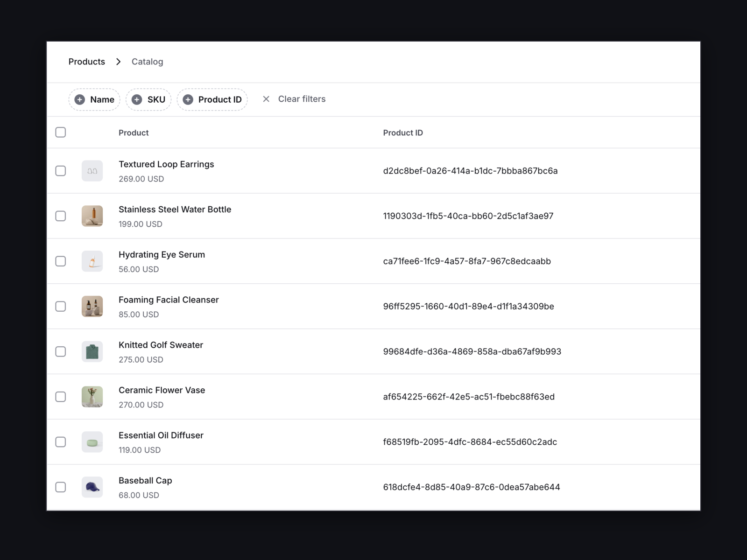Click the 119.00 USD price
Viewport: 747px width, 560px height.
point(140,450)
